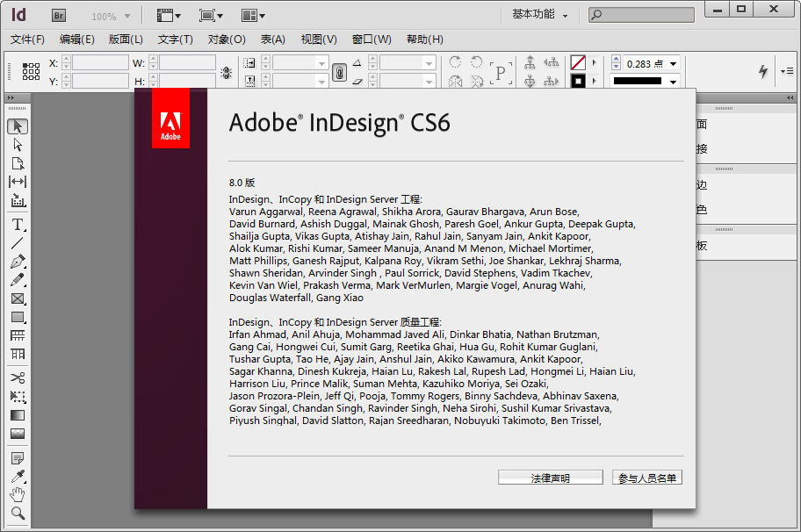Select the Selection tool arrow
This screenshot has width=801, height=532.
(18, 126)
